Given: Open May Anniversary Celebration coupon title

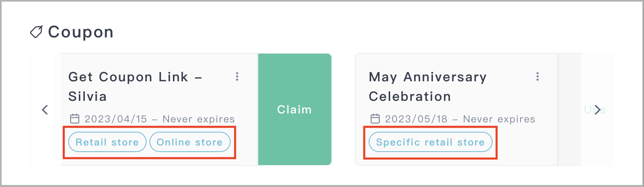Looking at the screenshot, I should pos(428,87).
